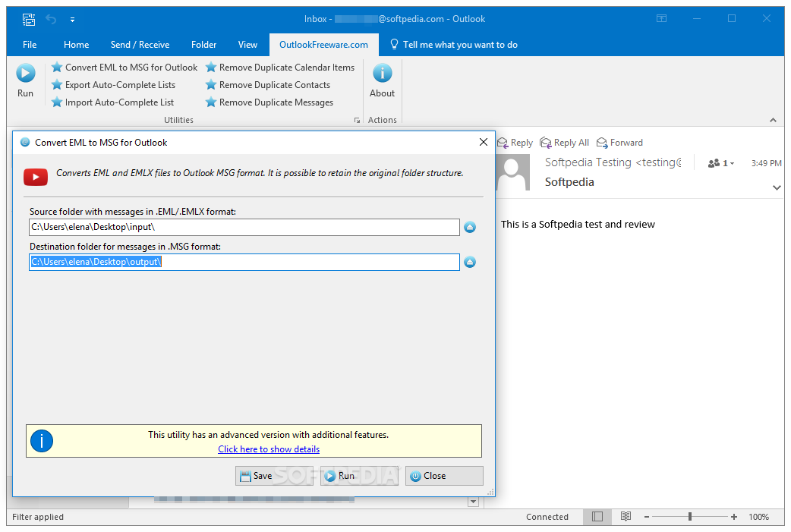Click the destination folder path field

(244, 263)
